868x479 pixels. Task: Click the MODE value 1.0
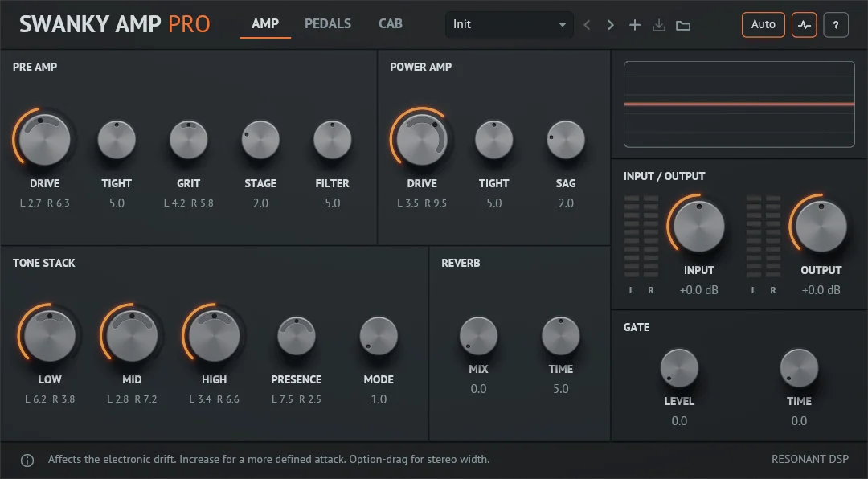379,399
